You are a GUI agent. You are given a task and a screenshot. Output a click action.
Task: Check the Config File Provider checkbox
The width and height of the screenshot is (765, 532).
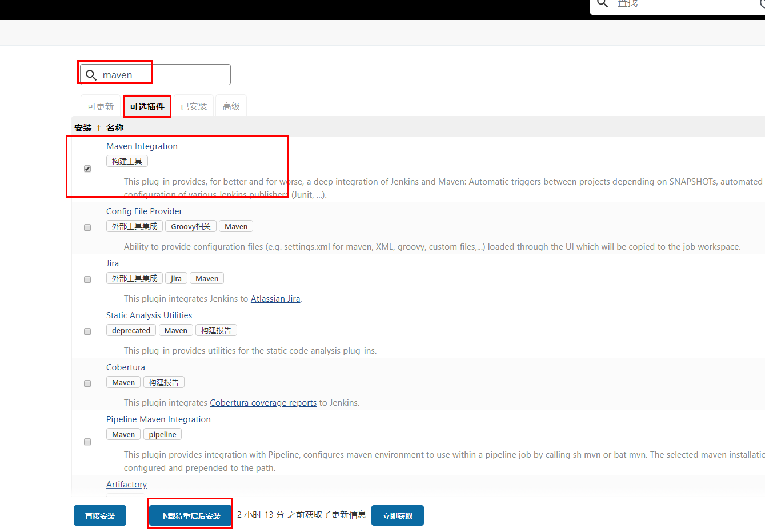pos(87,227)
